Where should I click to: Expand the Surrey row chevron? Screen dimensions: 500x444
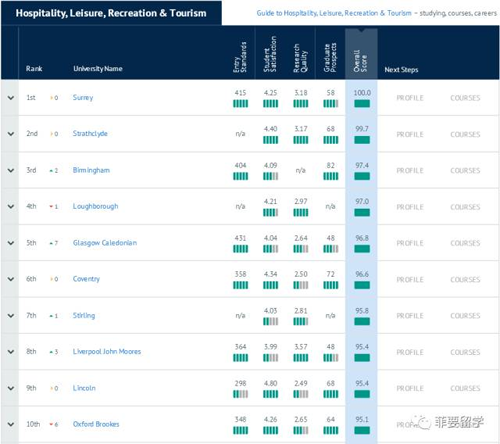[11, 98]
